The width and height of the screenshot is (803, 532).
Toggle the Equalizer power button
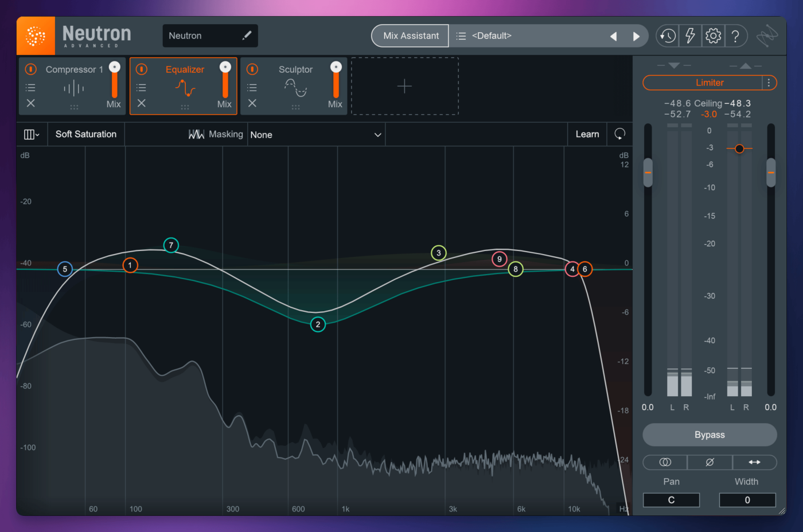pyautogui.click(x=142, y=69)
